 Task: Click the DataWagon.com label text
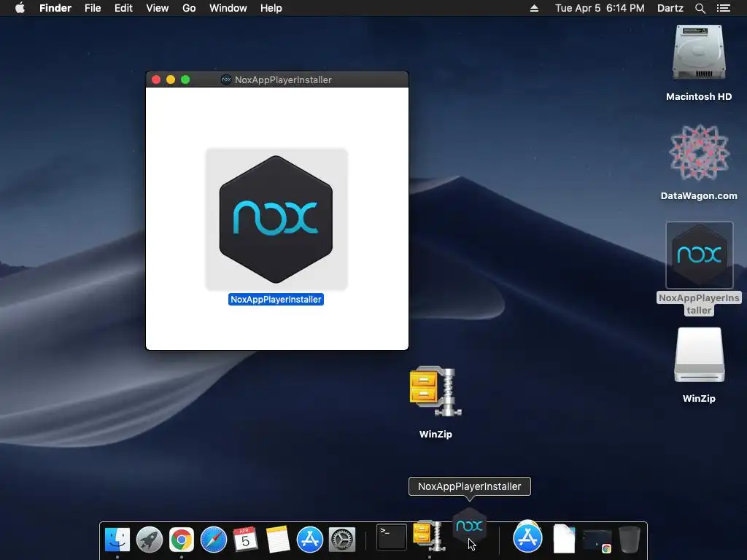699,195
